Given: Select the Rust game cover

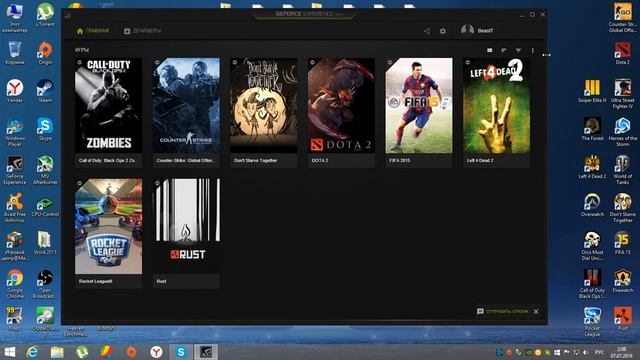Looking at the screenshot, I should (x=186, y=227).
